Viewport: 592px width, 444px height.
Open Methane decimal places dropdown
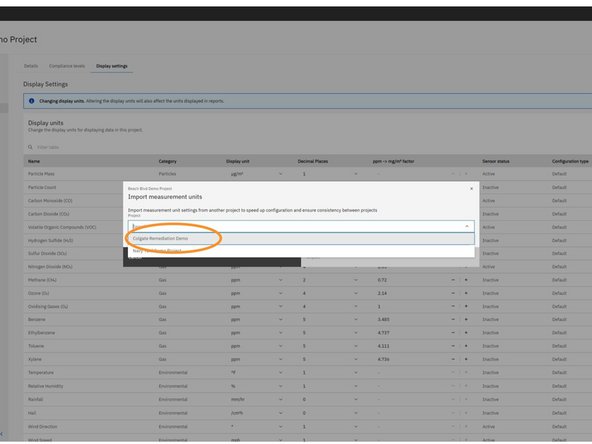point(355,280)
